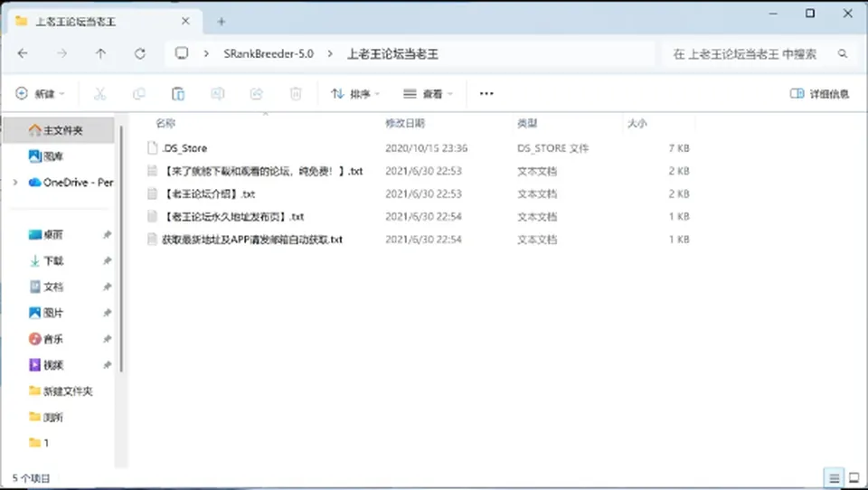Go back with the back arrow
The width and height of the screenshot is (868, 490).
pos(23,53)
